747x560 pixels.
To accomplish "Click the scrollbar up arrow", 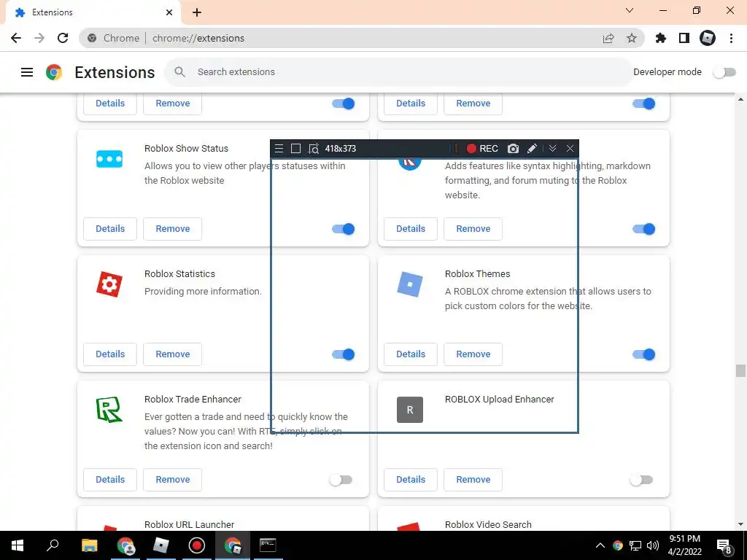I will [x=740, y=99].
